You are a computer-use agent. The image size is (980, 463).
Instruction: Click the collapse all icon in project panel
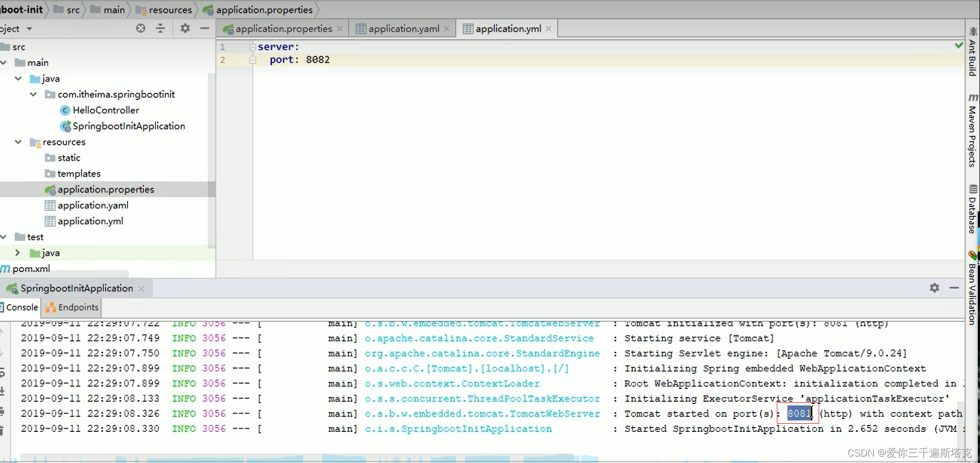160,28
